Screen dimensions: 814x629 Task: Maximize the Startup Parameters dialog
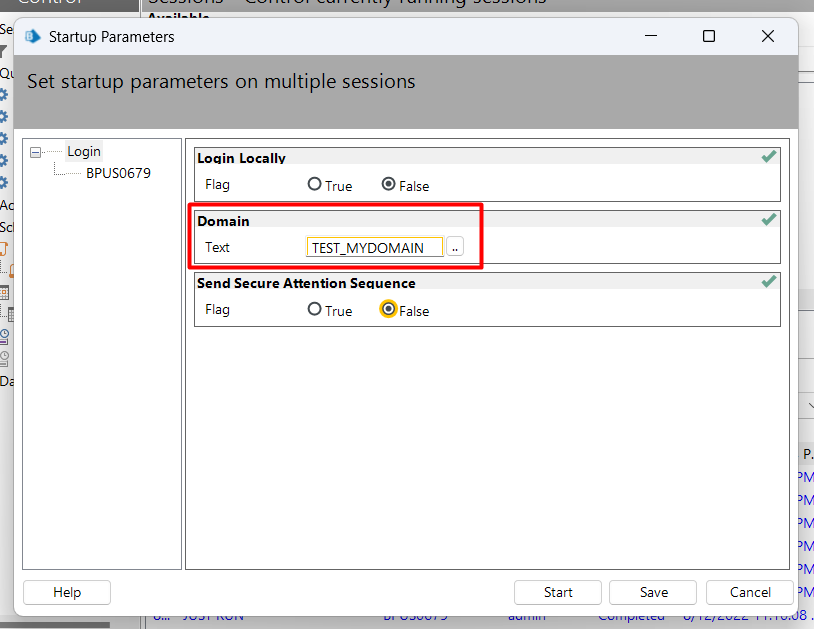[709, 36]
